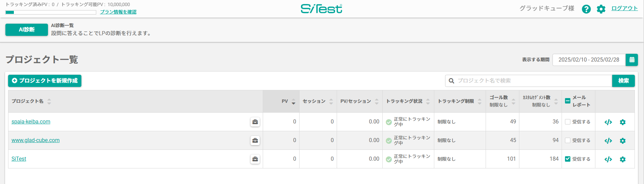Sort by PV column arrows
The height and width of the screenshot is (184, 644).
(x=293, y=101)
